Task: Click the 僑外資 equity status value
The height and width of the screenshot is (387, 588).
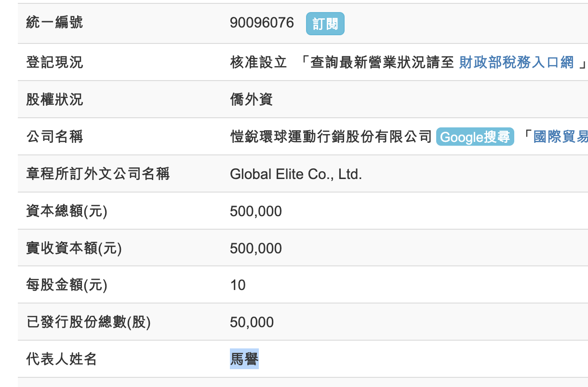Action: click(x=252, y=99)
